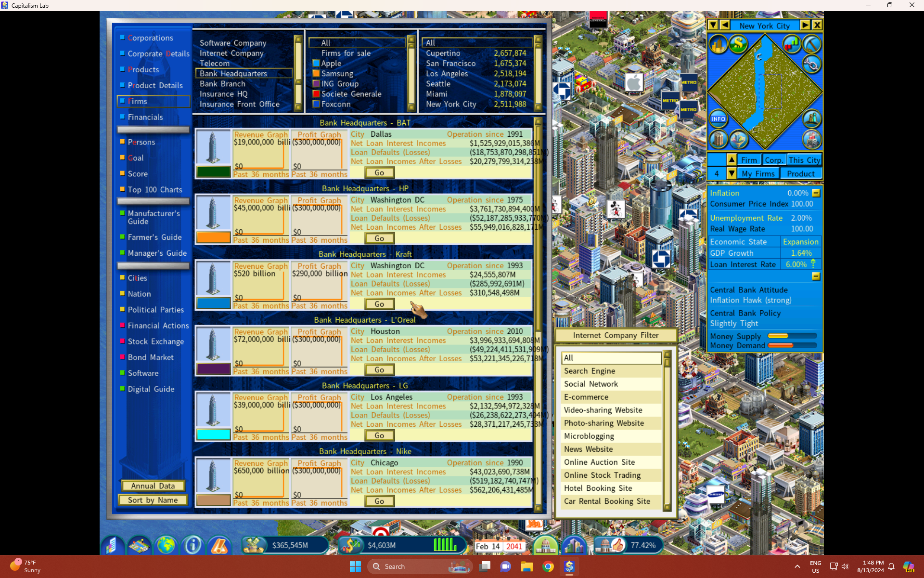
Task: Select the pickaxe natural resources icon
Action: click(811, 44)
